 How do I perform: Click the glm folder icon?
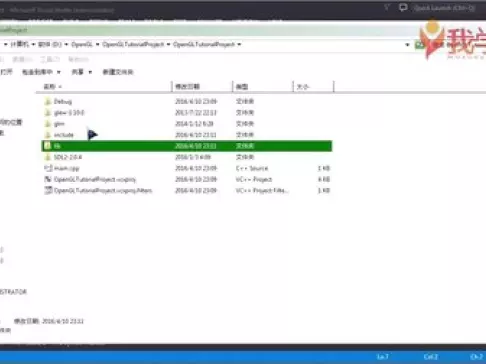[x=48, y=124]
